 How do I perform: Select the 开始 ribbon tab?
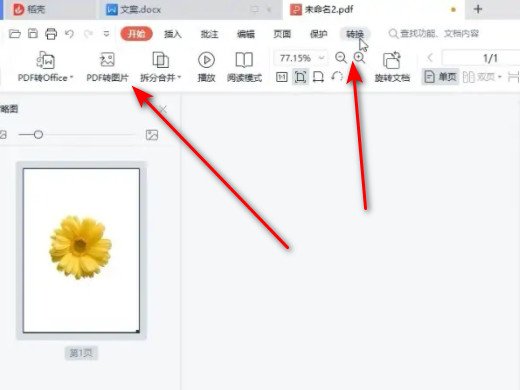click(137, 34)
